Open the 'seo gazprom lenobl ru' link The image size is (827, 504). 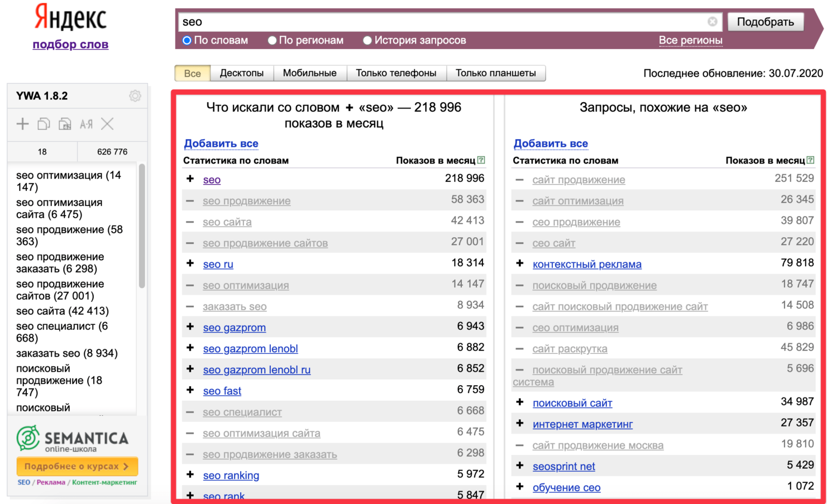tap(257, 370)
